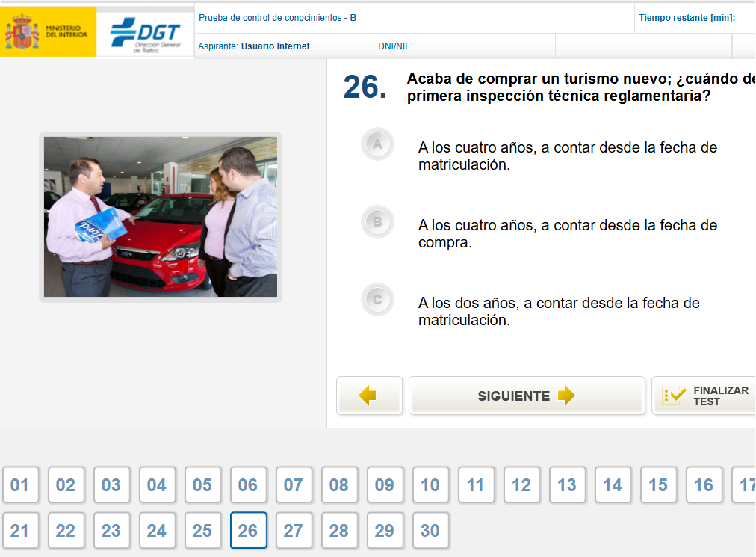Go to question 27

click(x=294, y=531)
